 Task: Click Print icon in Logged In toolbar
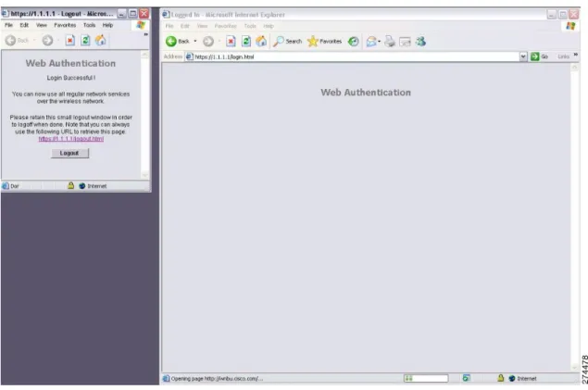coord(390,42)
